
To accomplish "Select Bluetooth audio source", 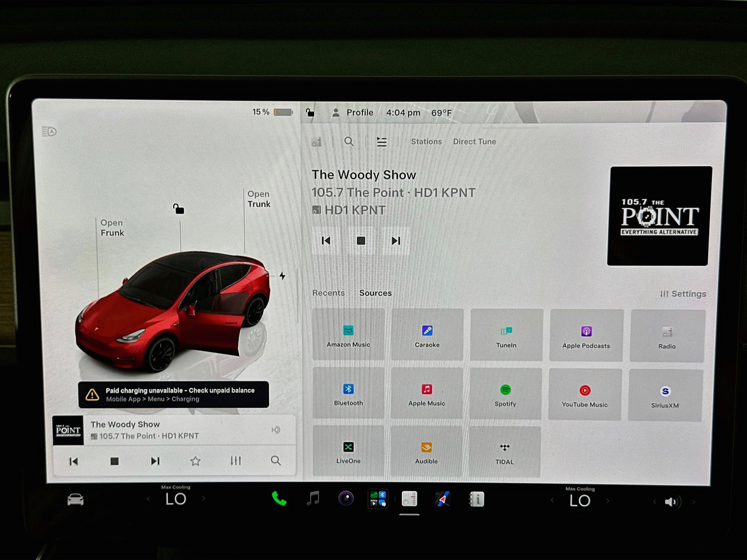I will click(348, 393).
